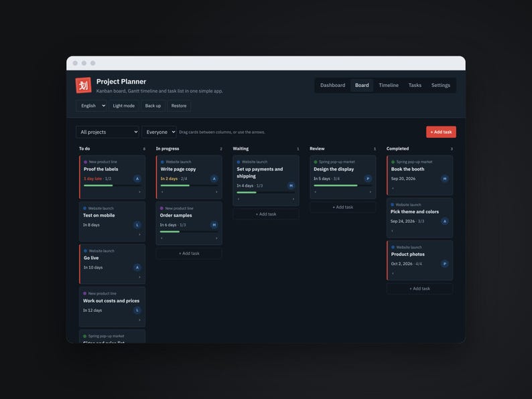Click avatar M on Set up payments card
This screenshot has height=399, width=532.
point(291,185)
